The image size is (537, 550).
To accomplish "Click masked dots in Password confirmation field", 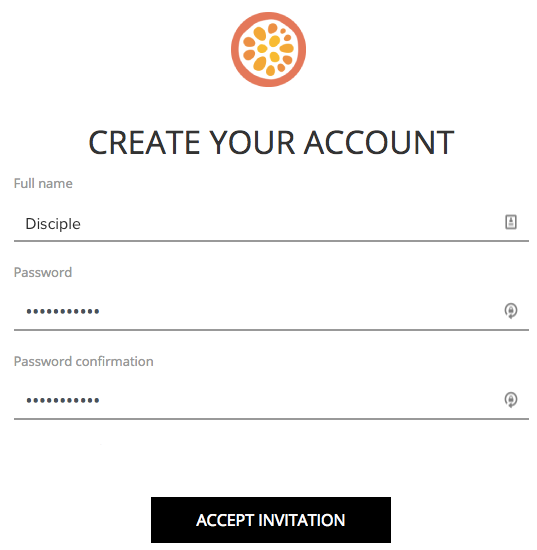I will [63, 400].
